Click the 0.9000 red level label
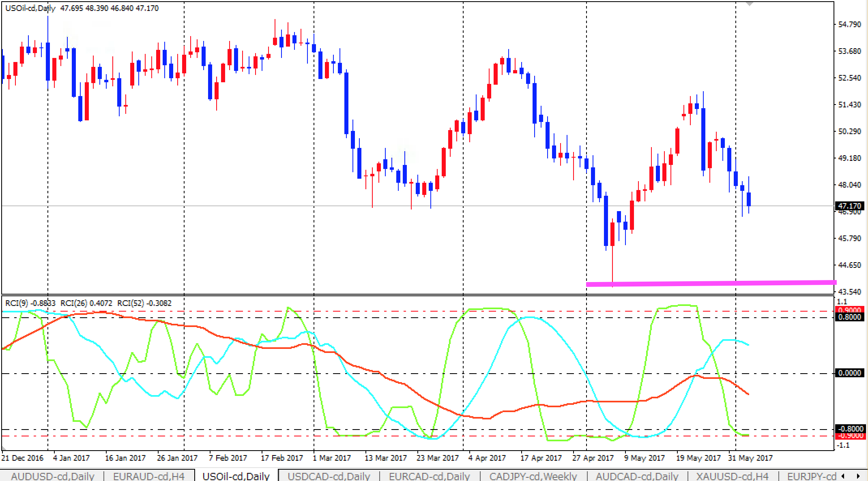The height and width of the screenshot is (481, 868). click(850, 310)
